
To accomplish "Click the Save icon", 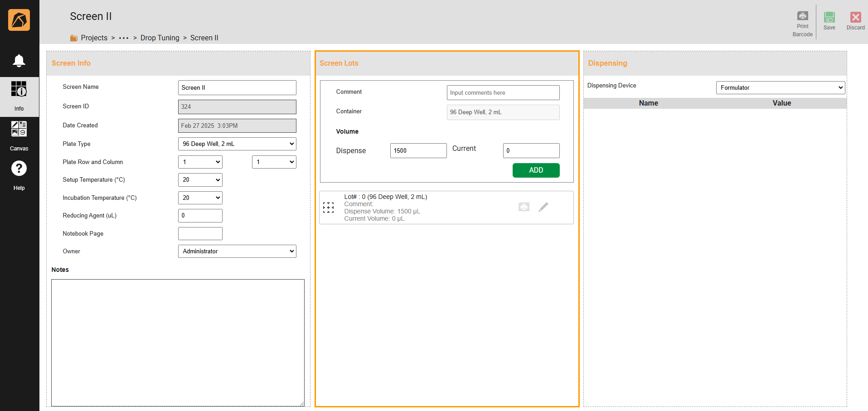I will [829, 17].
